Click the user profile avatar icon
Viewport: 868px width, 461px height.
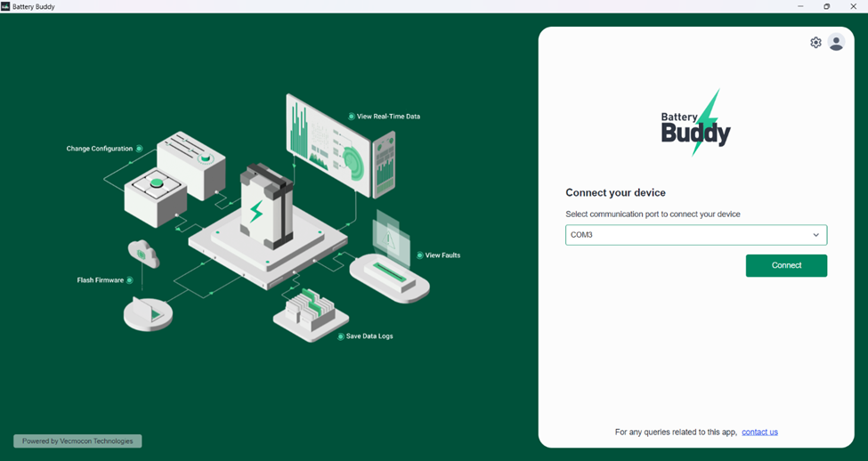(836, 43)
